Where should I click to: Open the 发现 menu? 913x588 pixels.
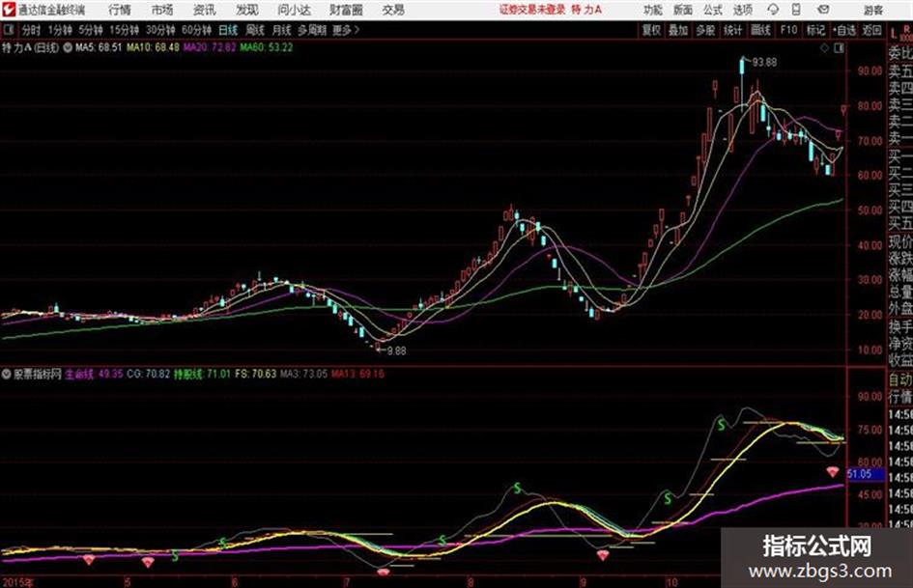click(x=247, y=10)
